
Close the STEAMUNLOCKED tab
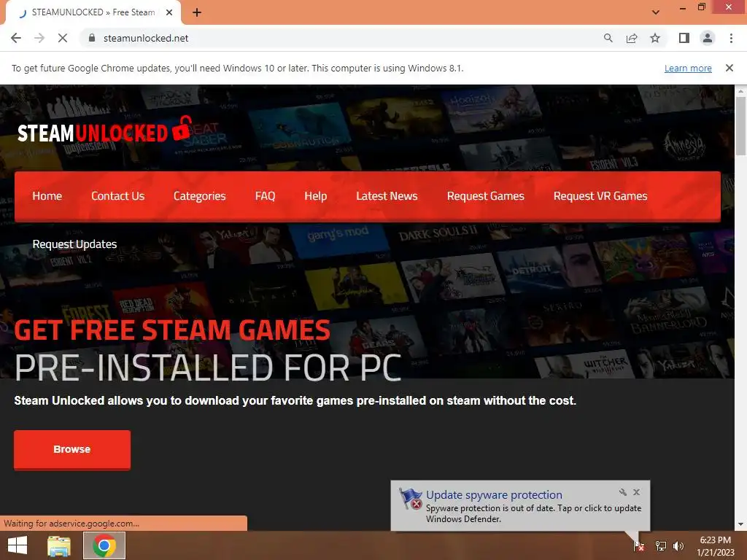point(169,12)
